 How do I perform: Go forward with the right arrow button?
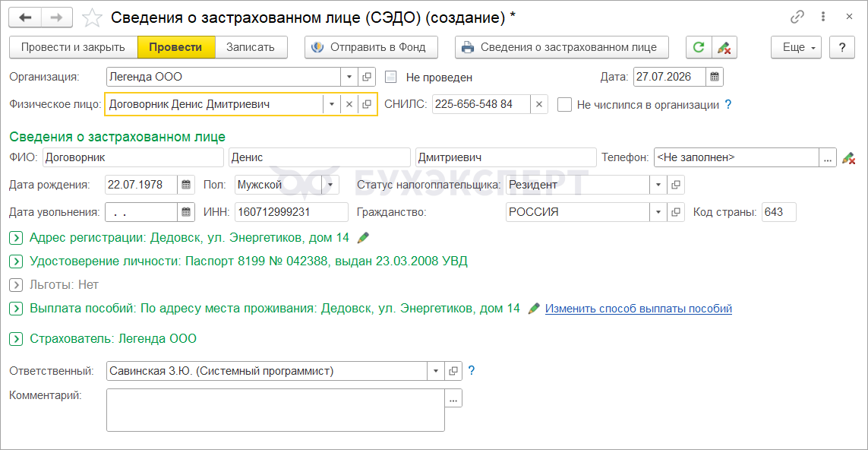(58, 17)
